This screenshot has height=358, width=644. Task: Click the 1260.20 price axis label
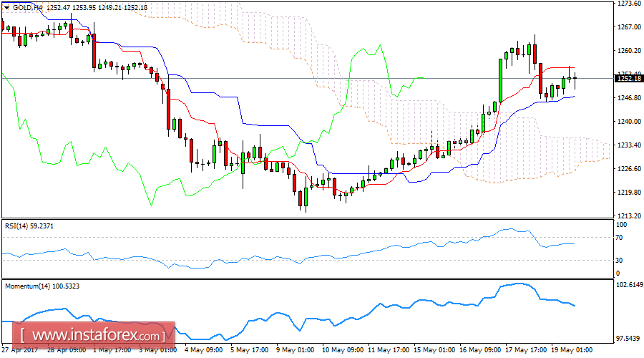point(629,51)
